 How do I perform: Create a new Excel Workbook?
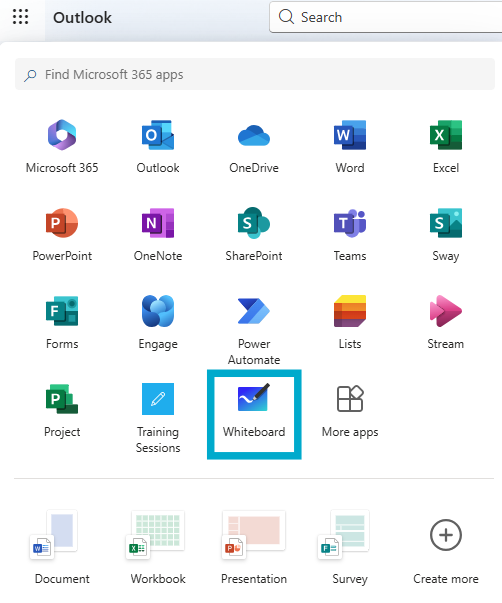pyautogui.click(x=158, y=548)
